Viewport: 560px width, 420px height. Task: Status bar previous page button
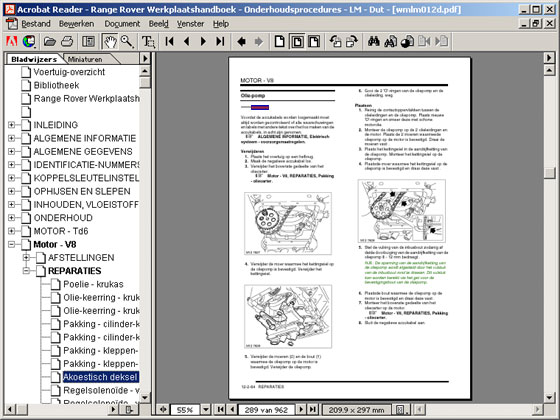pos(232,410)
